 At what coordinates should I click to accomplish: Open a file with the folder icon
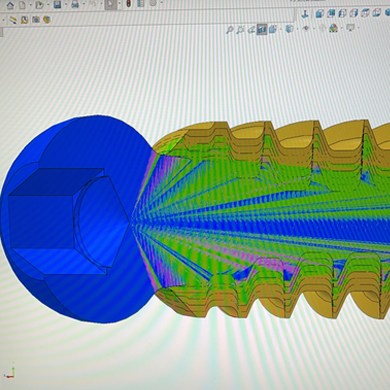click(x=40, y=5)
